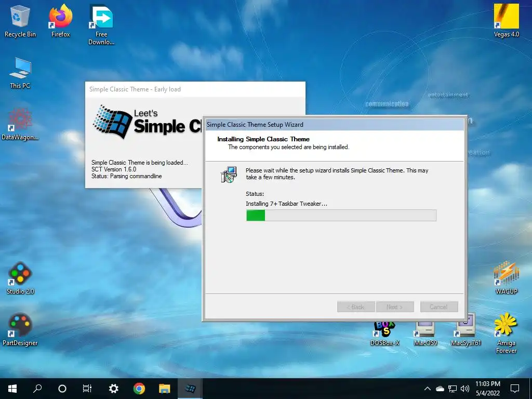Click the setup installer icon in wizard
This screenshot has height=399, width=532.
point(229,175)
